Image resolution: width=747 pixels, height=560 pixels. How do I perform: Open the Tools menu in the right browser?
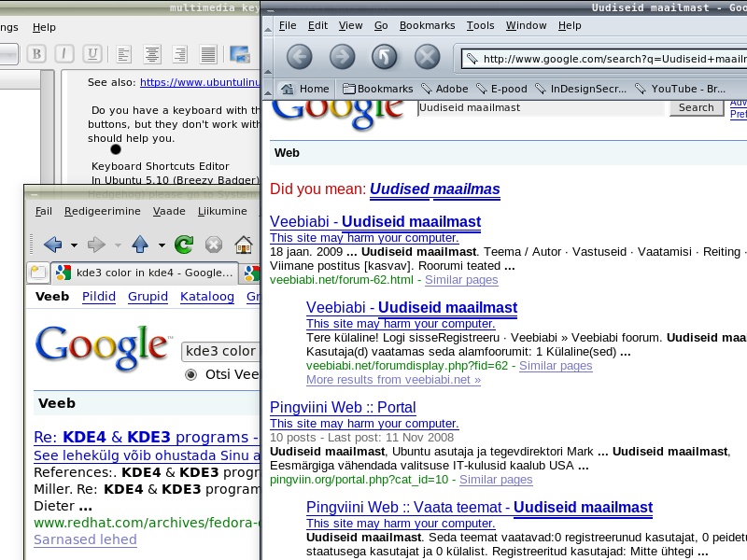tap(480, 25)
